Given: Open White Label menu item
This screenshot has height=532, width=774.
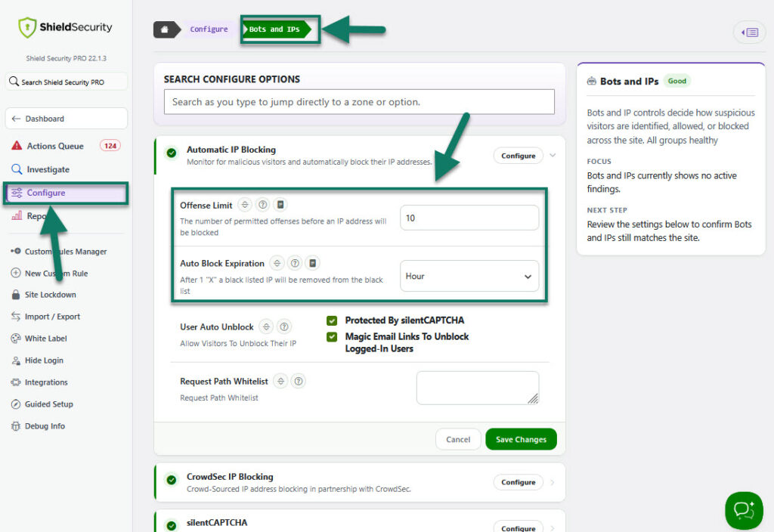Looking at the screenshot, I should pyautogui.click(x=46, y=338).
